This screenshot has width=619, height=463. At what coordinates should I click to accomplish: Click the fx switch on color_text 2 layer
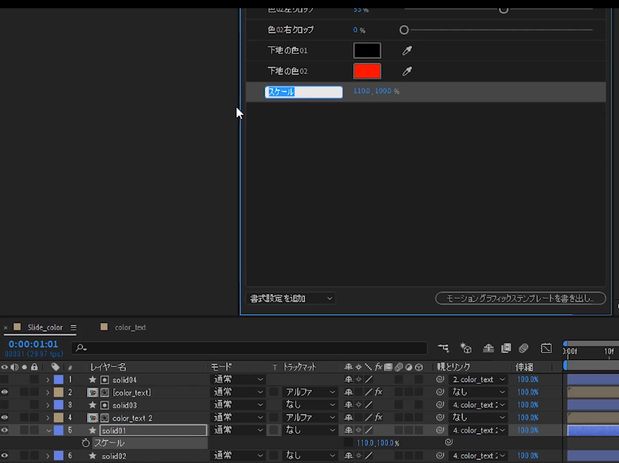click(x=379, y=417)
